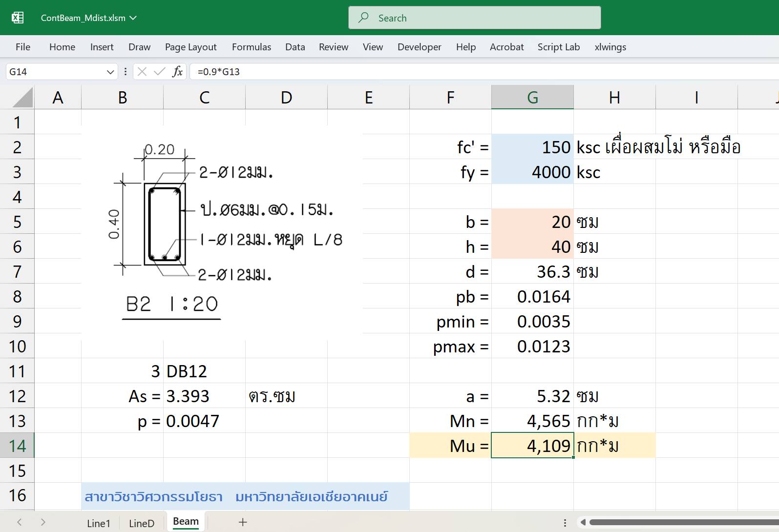Screen dimensions: 779x532
Task: Open the Data ribbon tab
Action: coord(295,47)
